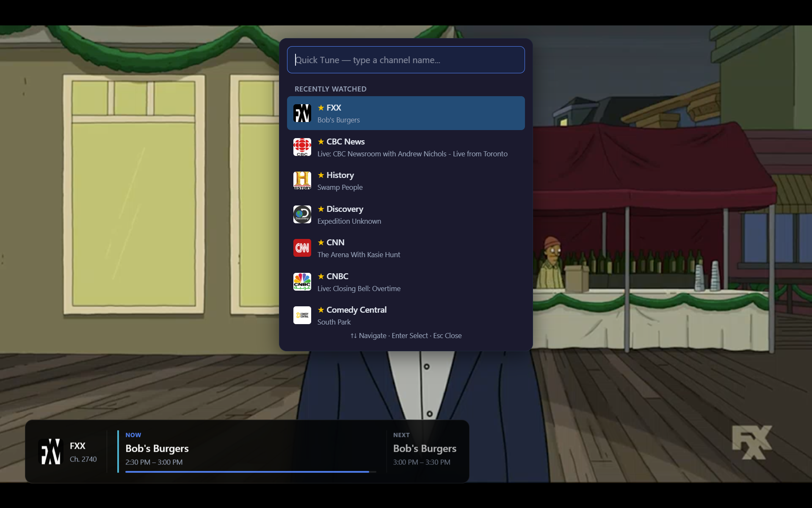The image size is (812, 508).
Task: Click the 'Ch. 2740' channel number
Action: (83, 459)
